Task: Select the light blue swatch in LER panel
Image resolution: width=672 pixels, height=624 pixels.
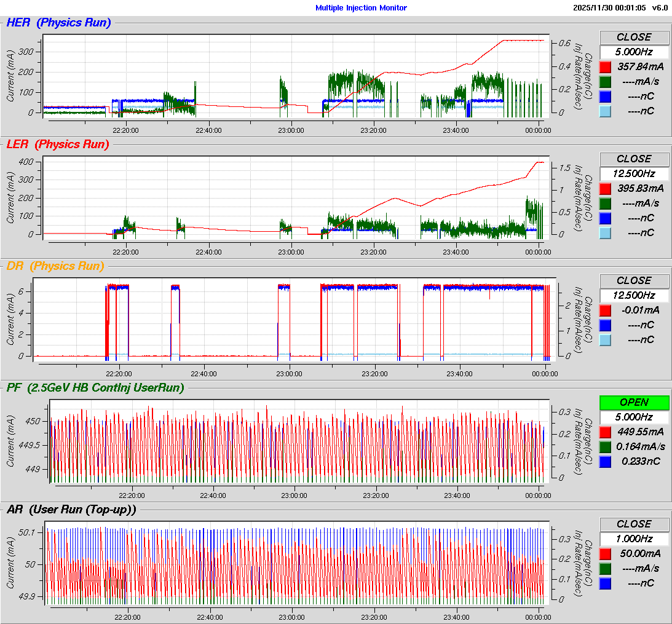Action: [606, 232]
